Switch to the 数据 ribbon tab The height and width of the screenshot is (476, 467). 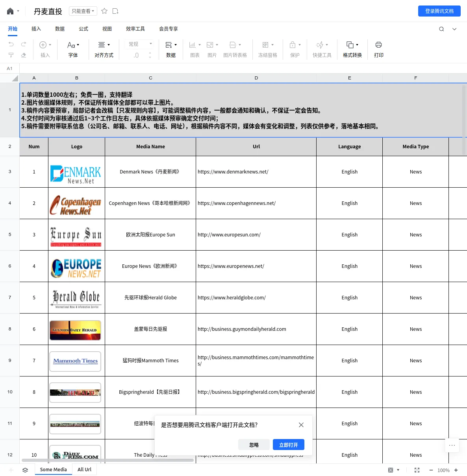point(60,29)
